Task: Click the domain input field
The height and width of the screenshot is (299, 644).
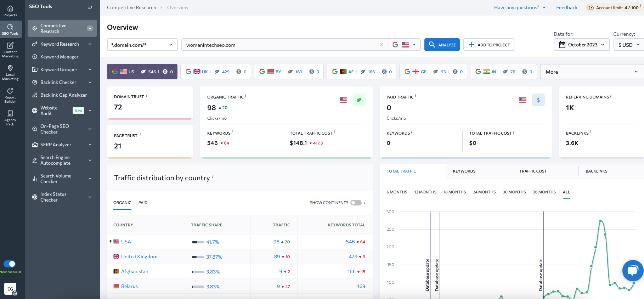Action: coord(282,45)
